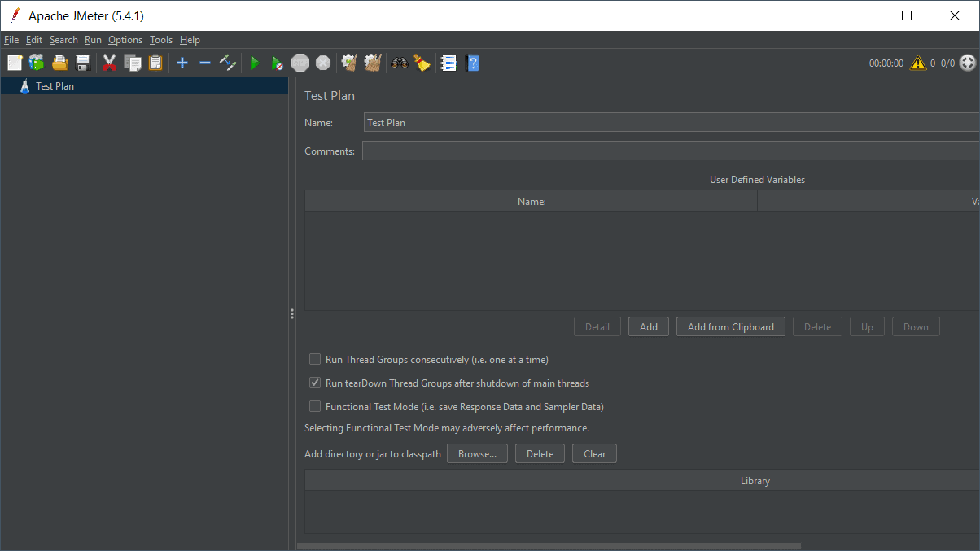Open the Options menu
The width and height of the screenshot is (980, 551).
coord(125,40)
